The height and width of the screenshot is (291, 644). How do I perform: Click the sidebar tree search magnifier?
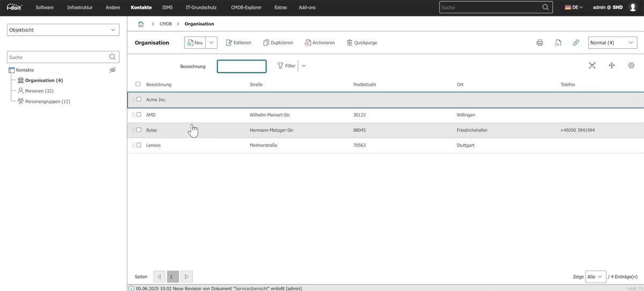113,57
